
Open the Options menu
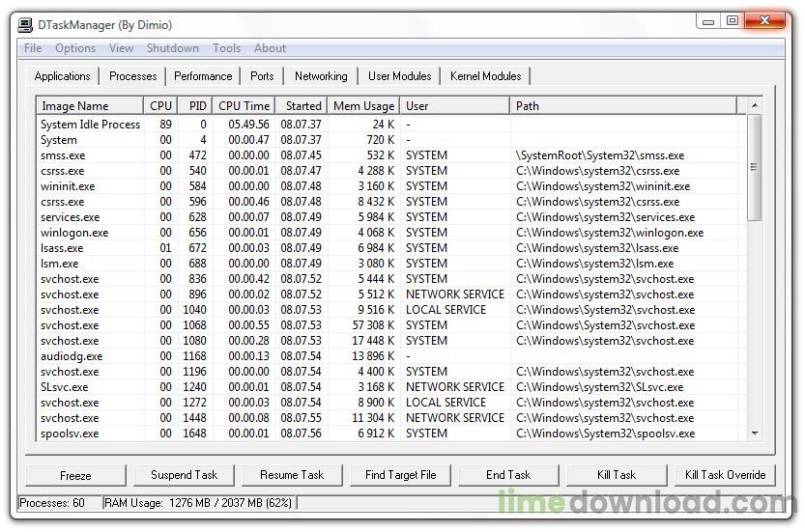coord(75,48)
